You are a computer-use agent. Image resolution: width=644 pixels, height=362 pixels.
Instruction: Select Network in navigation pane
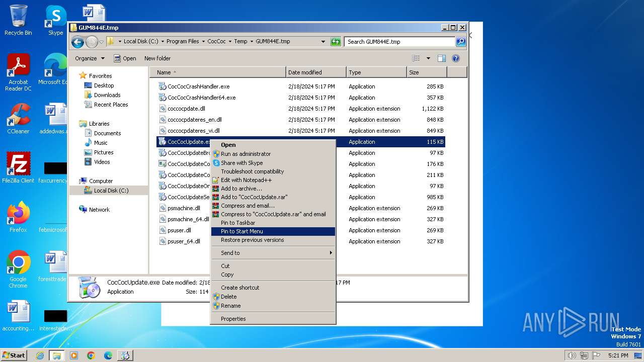pos(99,210)
